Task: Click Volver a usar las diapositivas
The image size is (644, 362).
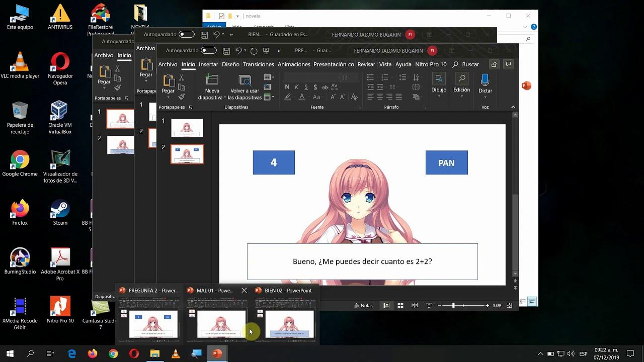Action: 245,87
